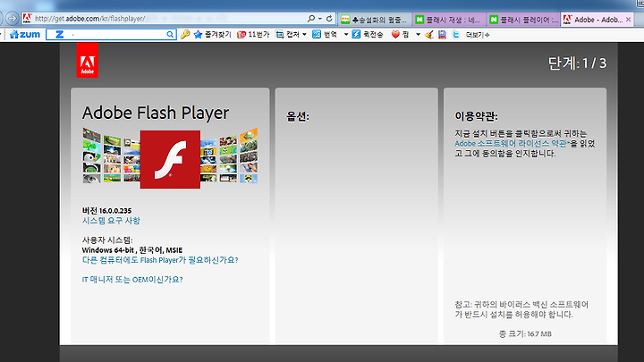
Task: Click the zum home logo
Action: (25, 35)
